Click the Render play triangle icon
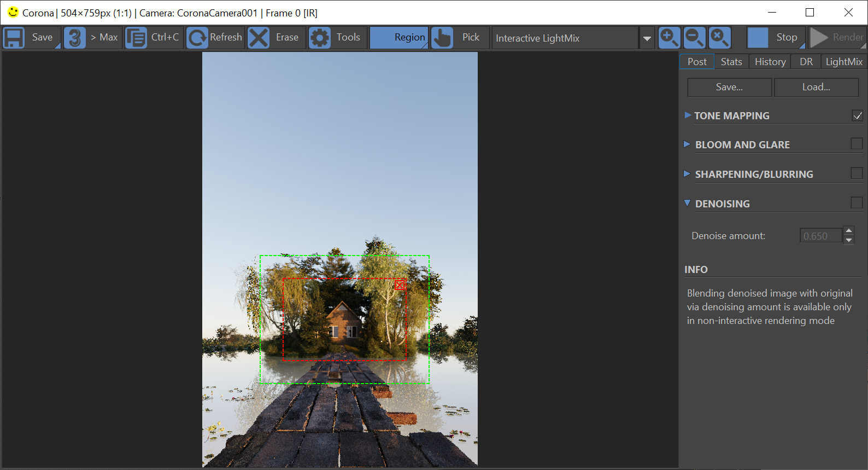868x470 pixels. click(x=819, y=38)
